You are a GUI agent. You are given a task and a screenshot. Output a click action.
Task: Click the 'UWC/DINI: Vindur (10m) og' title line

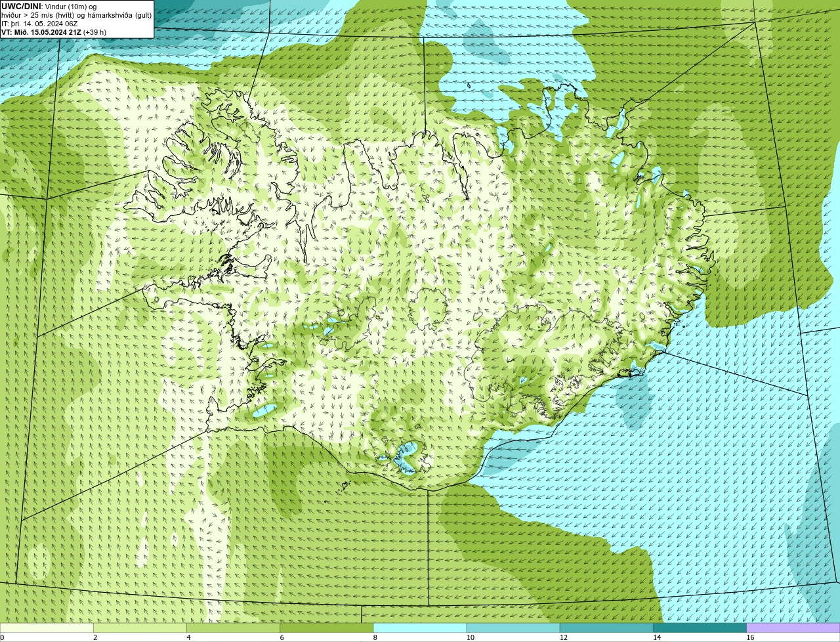(x=49, y=6)
